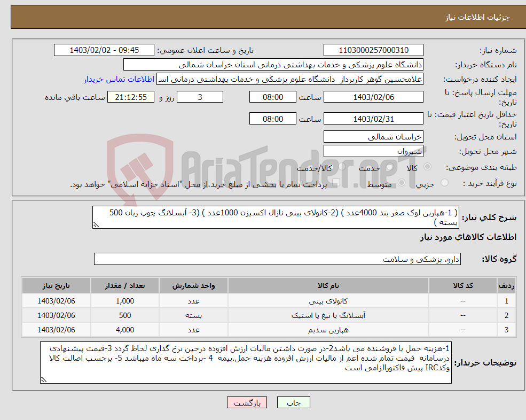Click the buyer organization name field
The width and height of the screenshot is (526, 420).
click(x=273, y=65)
